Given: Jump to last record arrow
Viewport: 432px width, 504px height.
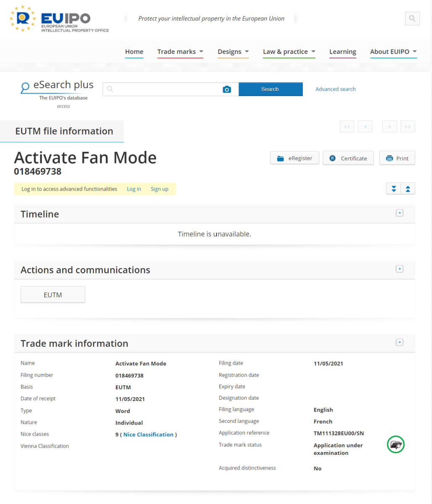Looking at the screenshot, I should click(408, 126).
